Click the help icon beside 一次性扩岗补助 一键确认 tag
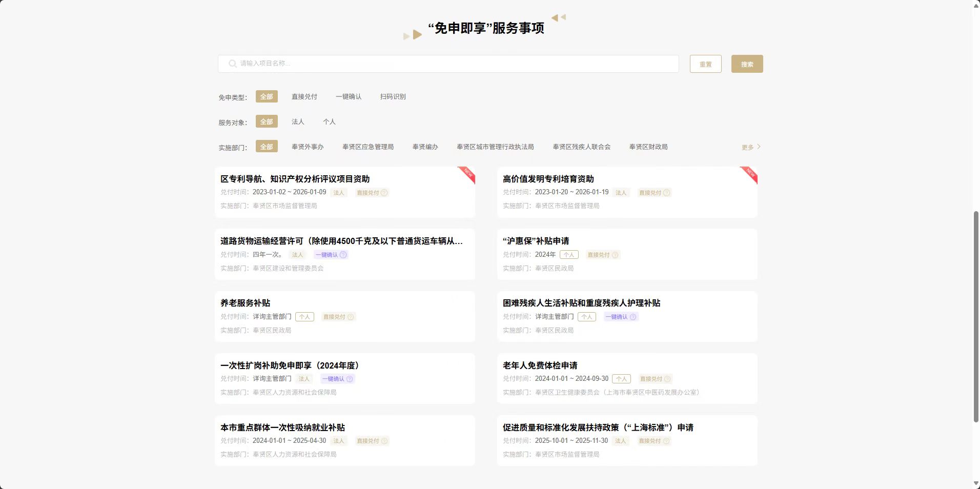Image resolution: width=980 pixels, height=489 pixels. coord(350,379)
